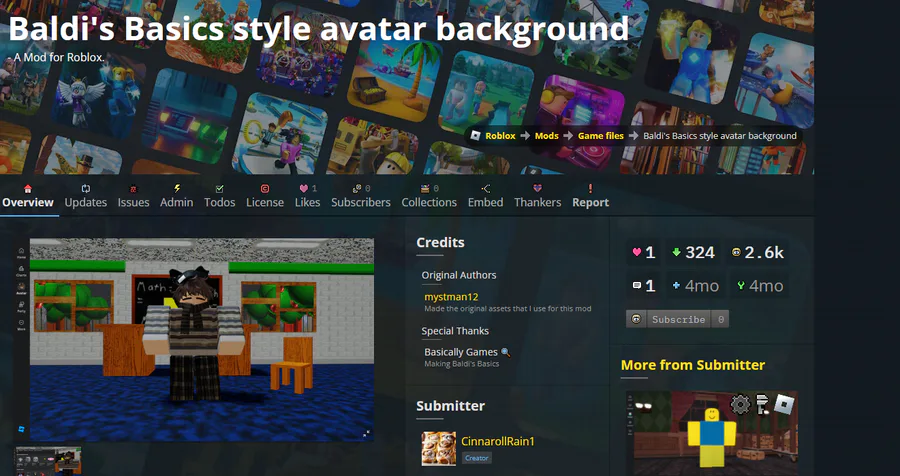Click the green fork updated-date stat
This screenshot has height=476, width=900.
760,285
